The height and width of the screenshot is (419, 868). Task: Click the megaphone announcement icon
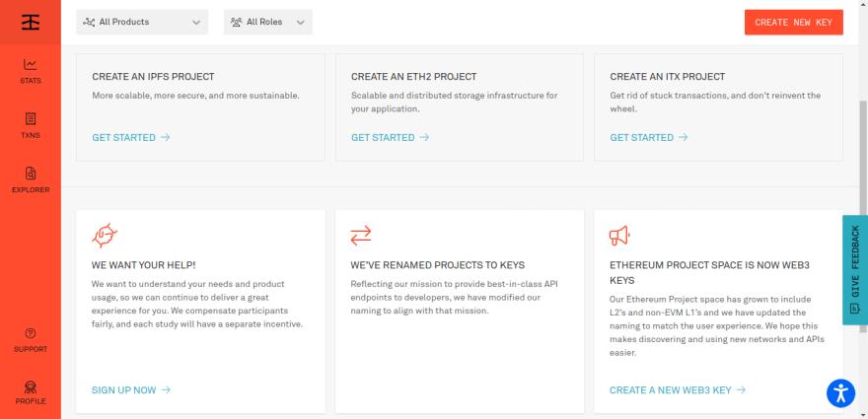click(x=619, y=235)
